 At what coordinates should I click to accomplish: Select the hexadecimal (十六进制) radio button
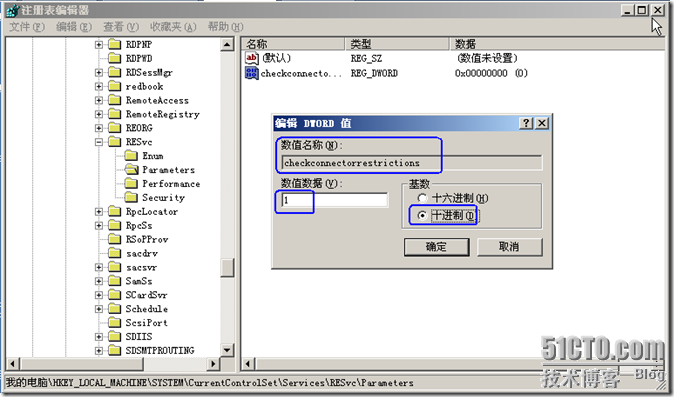(422, 198)
